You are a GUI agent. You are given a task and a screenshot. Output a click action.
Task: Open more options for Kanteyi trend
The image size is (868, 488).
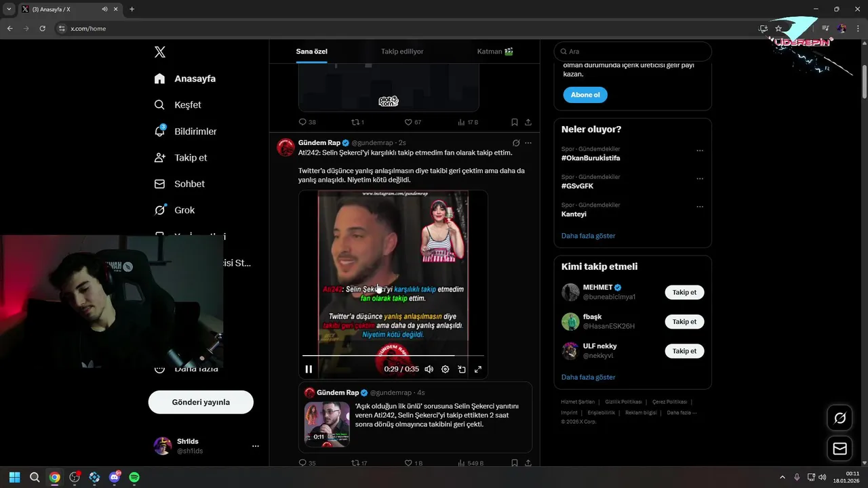pos(700,207)
